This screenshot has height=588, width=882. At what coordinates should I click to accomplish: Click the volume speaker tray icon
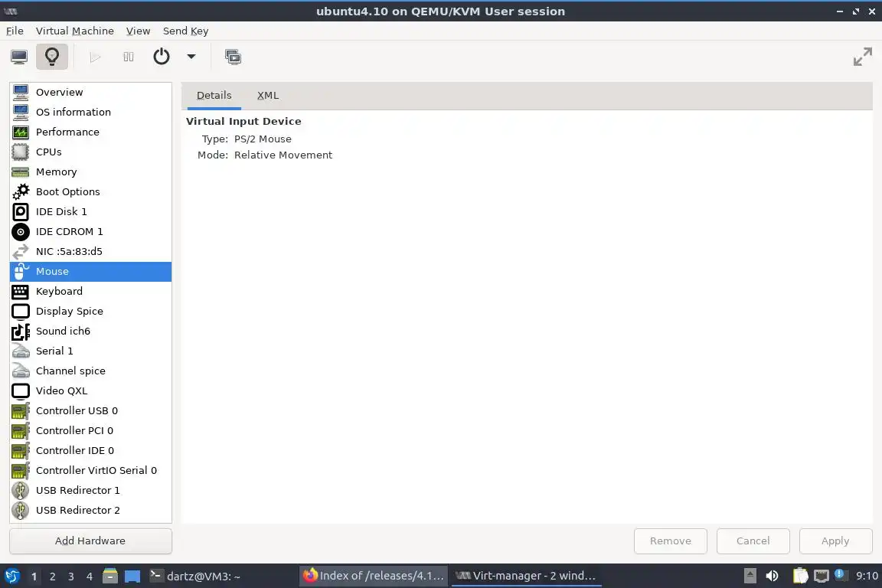772,576
